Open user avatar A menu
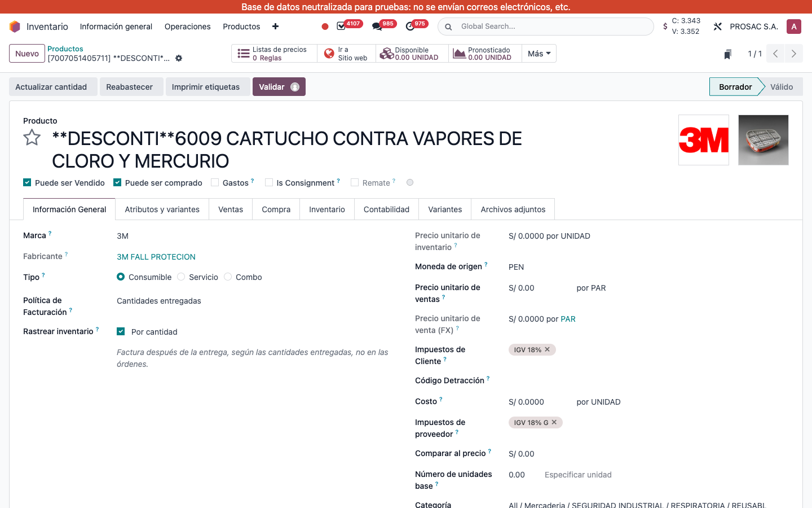 (794, 27)
